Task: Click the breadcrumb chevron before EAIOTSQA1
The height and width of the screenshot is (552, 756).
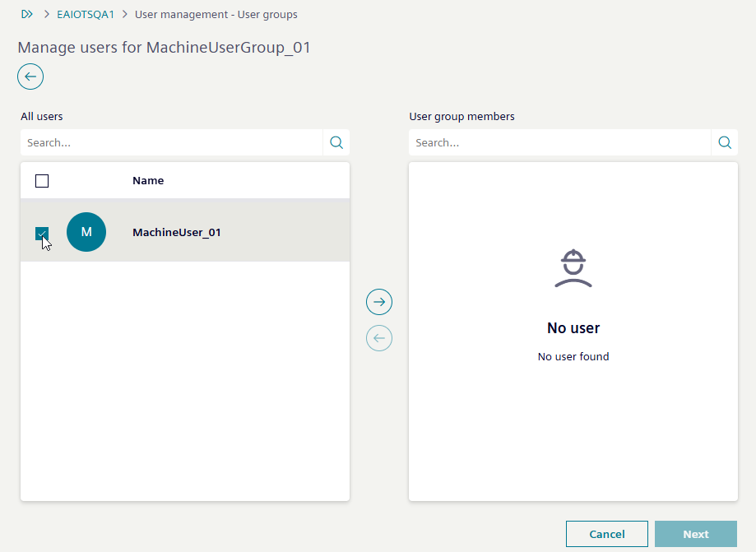Action: point(47,15)
